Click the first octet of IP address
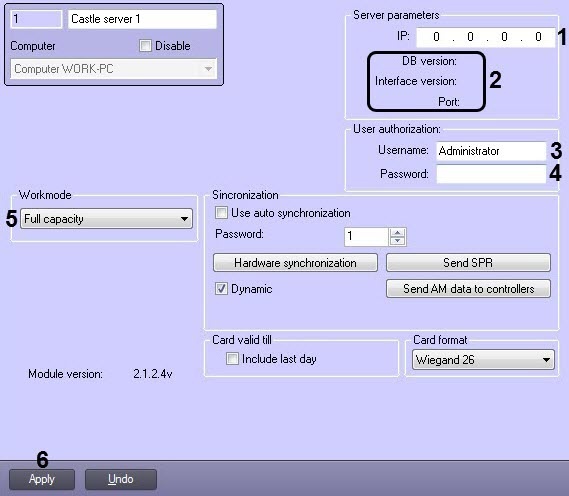The height and width of the screenshot is (496, 569). click(436, 37)
